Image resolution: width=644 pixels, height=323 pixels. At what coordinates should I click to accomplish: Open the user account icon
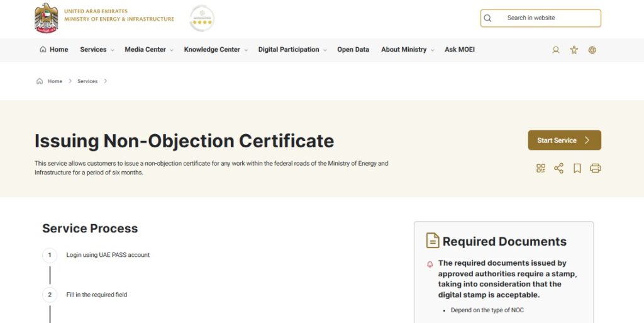[x=556, y=50]
